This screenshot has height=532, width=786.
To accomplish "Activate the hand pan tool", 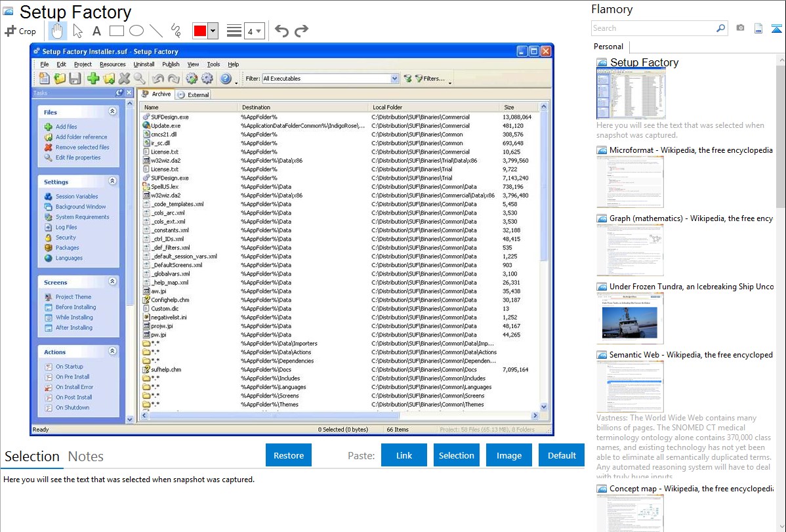I will (x=58, y=31).
